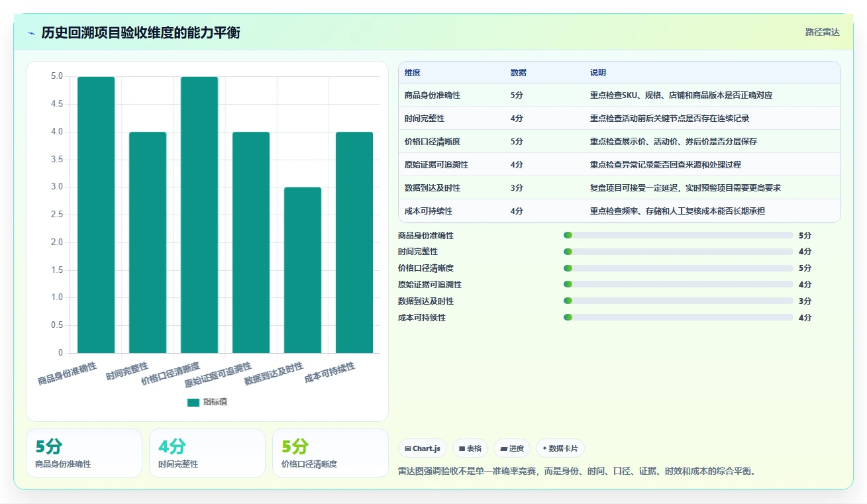This screenshot has width=867, height=504.
Task: Click the 3分 value in table
Action: click(517, 188)
